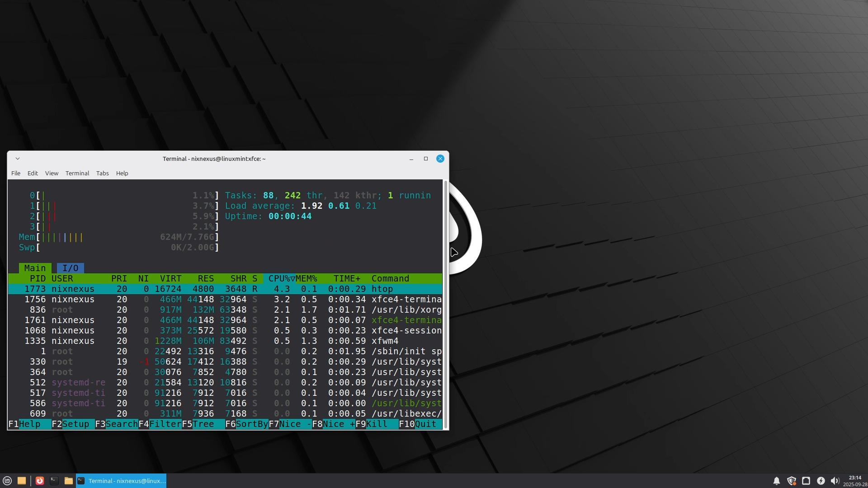Expand the terminal window menu chevron

[x=18, y=159]
